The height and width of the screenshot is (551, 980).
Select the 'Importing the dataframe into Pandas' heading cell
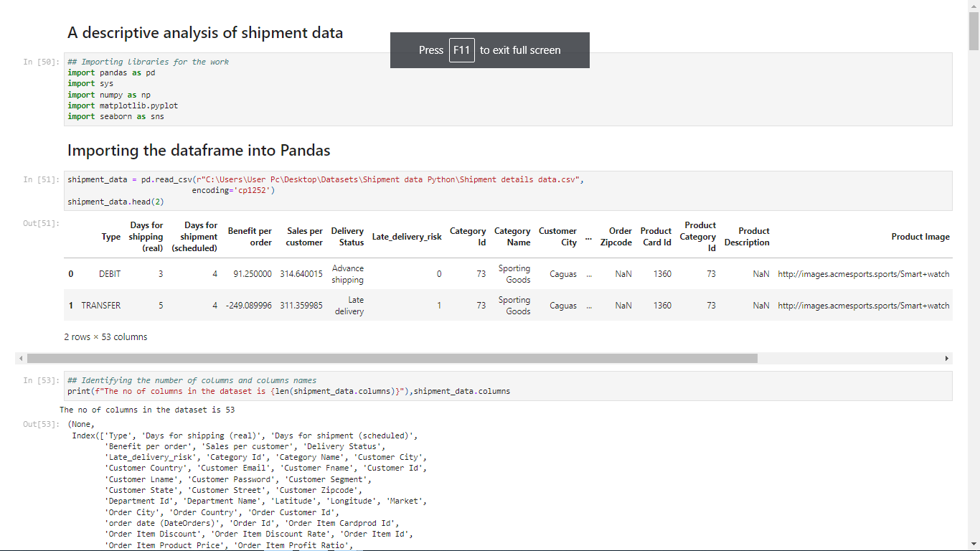click(199, 151)
